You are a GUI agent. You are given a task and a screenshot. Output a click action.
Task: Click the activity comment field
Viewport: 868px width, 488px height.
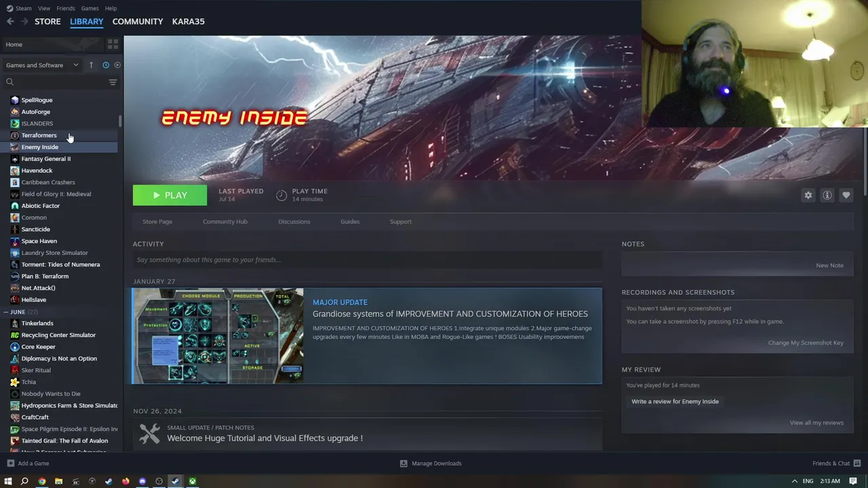point(367,260)
